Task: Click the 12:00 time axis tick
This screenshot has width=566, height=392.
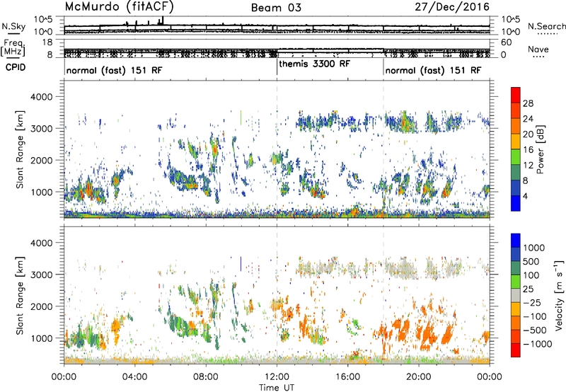Action: [x=277, y=377]
